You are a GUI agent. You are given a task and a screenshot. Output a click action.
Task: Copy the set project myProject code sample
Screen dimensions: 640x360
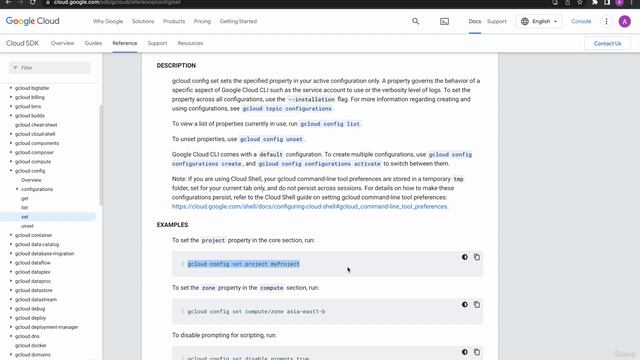click(477, 257)
